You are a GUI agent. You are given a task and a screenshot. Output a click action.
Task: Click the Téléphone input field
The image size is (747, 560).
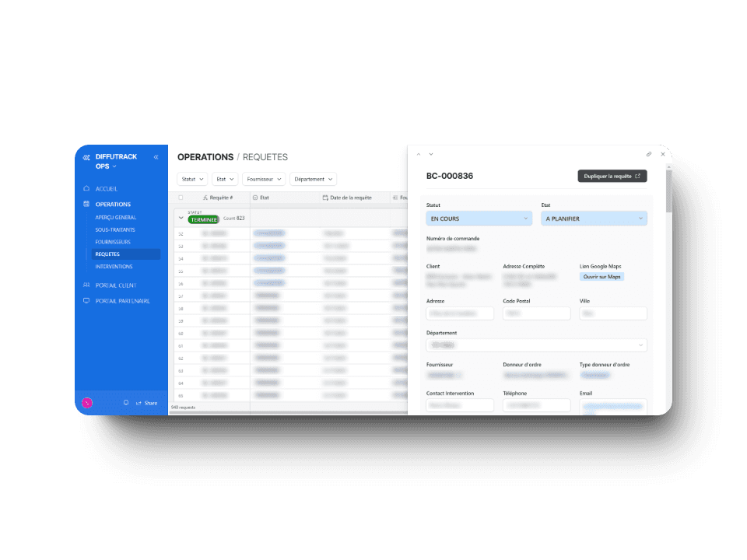536,405
